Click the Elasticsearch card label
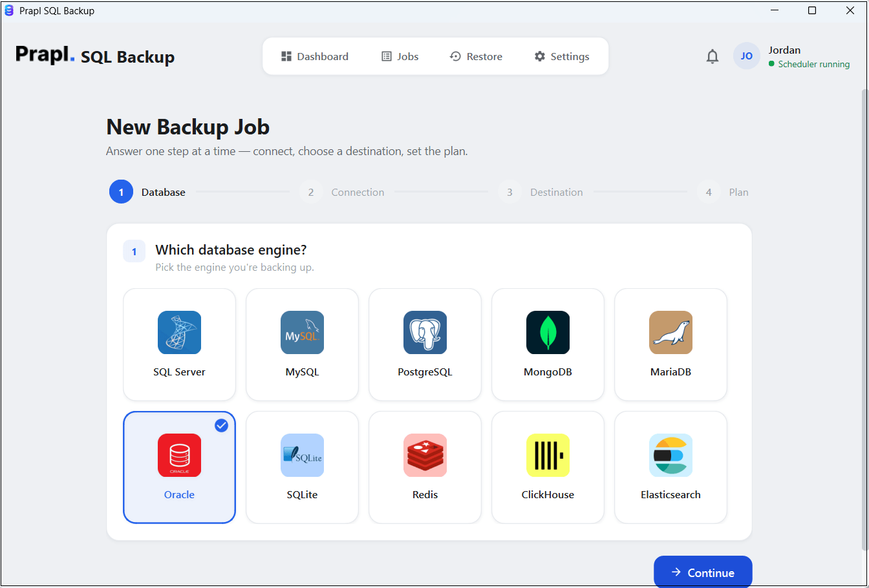The width and height of the screenshot is (869, 588). tap(671, 495)
